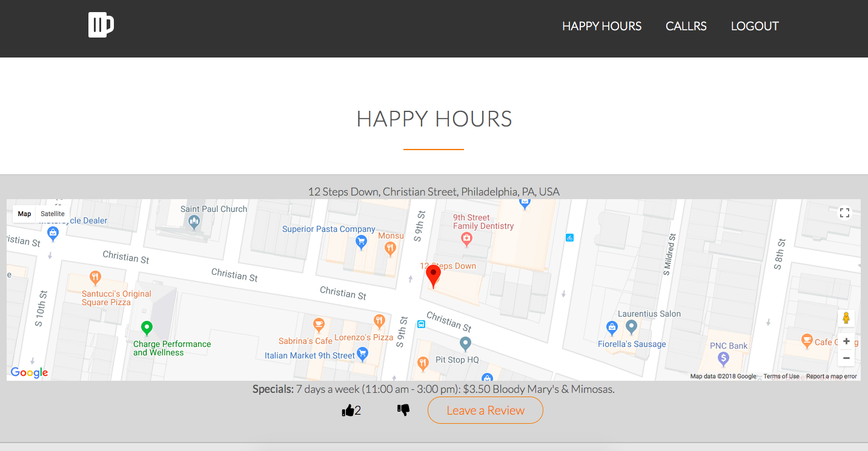868x451 pixels.
Task: Switch the map to Satellite view
Action: [53, 214]
